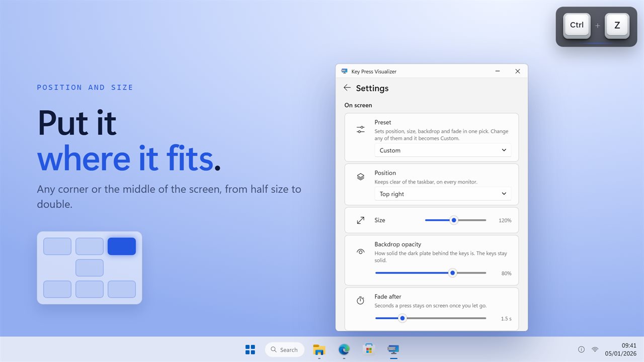Click the "Preset" setting title
The image size is (644, 362).
tap(383, 122)
